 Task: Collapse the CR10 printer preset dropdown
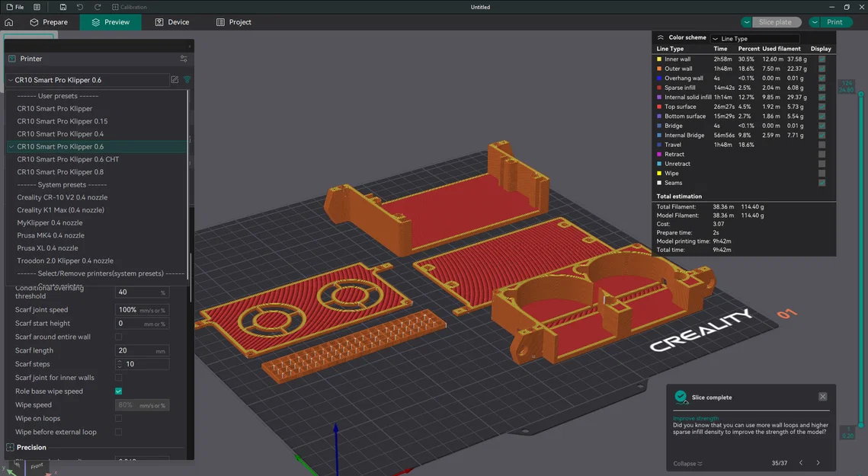[x=11, y=79]
